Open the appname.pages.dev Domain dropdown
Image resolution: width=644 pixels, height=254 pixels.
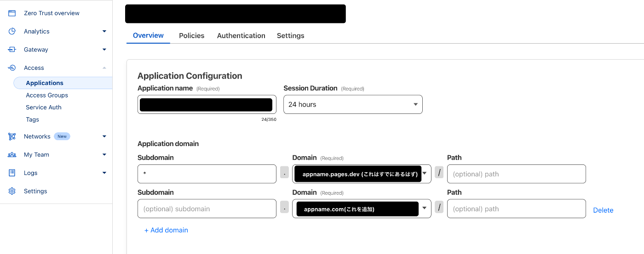pos(362,174)
